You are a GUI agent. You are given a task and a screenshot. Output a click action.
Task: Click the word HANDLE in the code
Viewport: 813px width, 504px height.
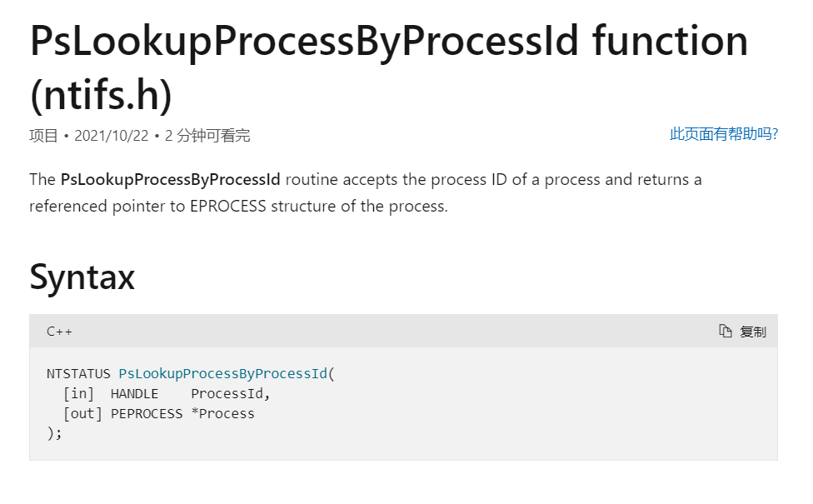point(134,394)
